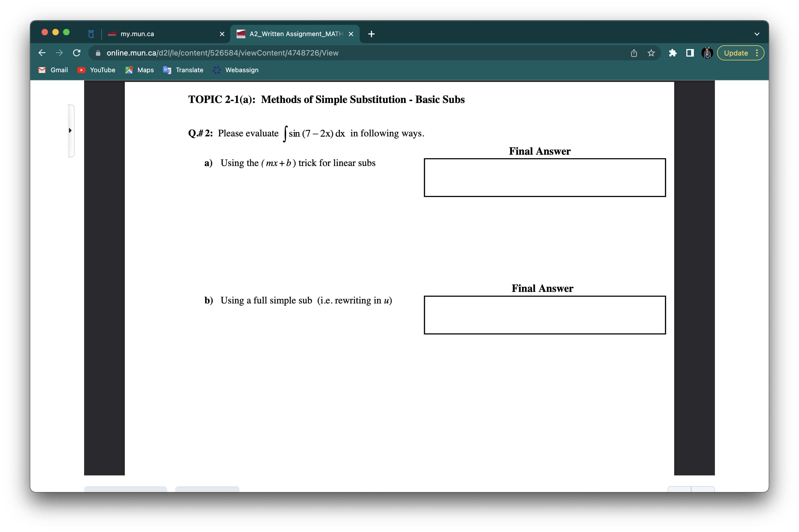
Task: Open Gmail from the bookmarks bar
Action: (53, 70)
